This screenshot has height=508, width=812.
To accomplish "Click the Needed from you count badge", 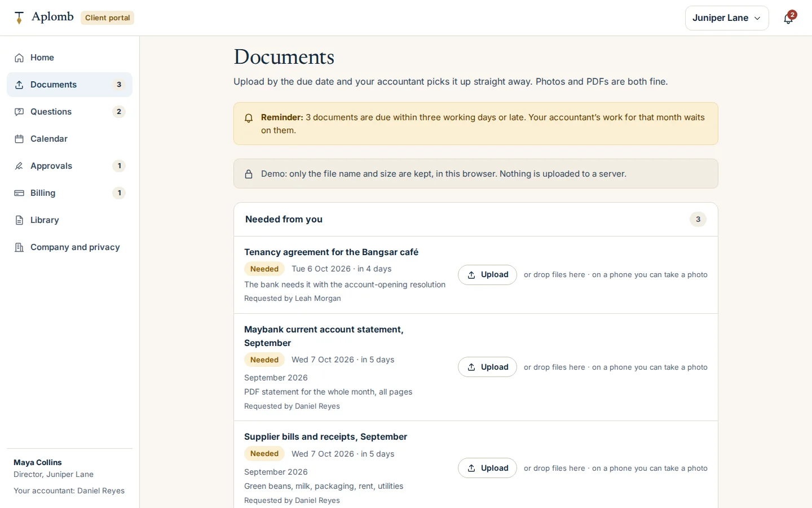I will tap(698, 220).
